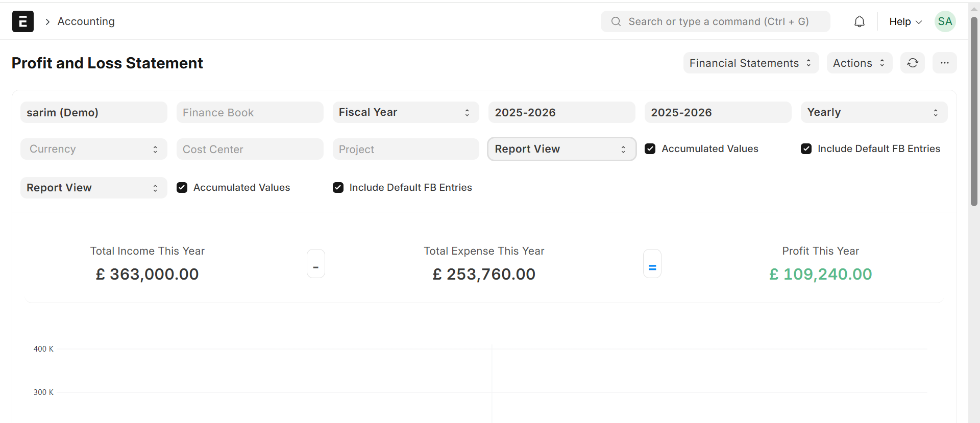The height and width of the screenshot is (423, 980).
Task: Uncheck Accumulated Values in the second filter row
Action: click(x=650, y=149)
